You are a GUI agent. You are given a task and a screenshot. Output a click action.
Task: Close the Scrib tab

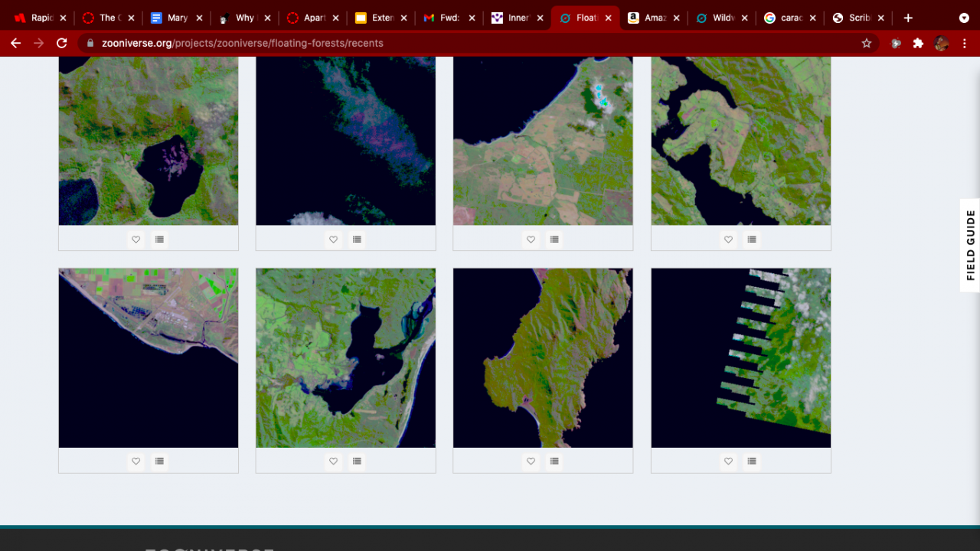pos(880,18)
